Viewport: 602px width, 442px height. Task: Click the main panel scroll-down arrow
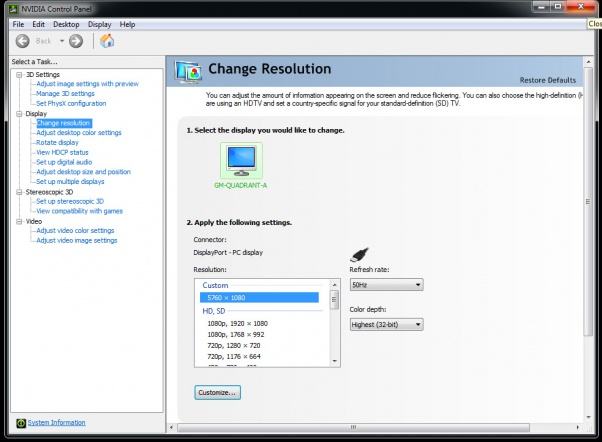pos(588,417)
